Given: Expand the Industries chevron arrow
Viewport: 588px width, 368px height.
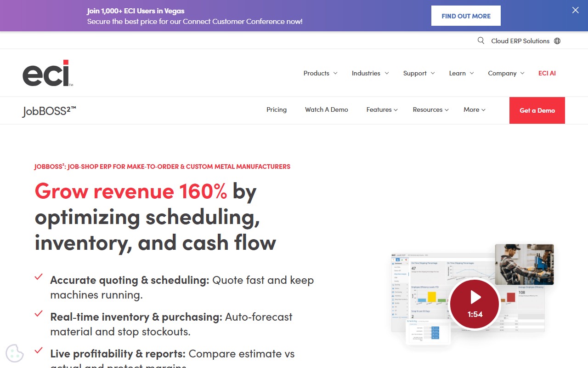Looking at the screenshot, I should pos(387,73).
